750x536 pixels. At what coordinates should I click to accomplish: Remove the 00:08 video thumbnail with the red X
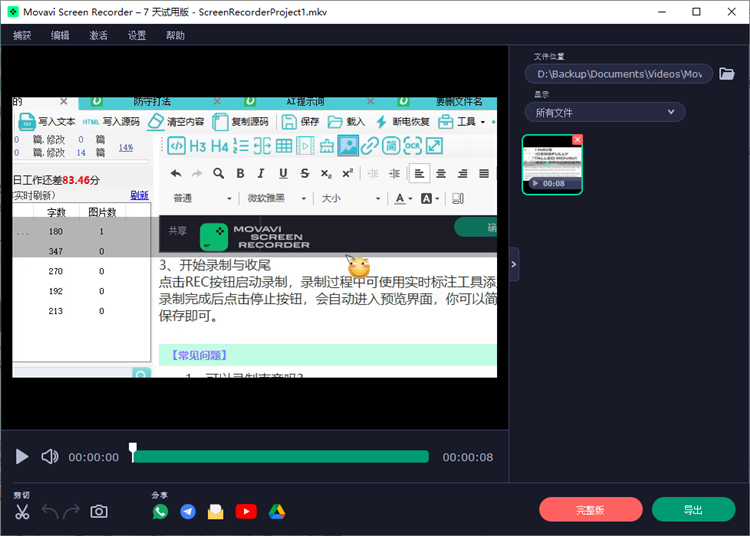coord(577,139)
